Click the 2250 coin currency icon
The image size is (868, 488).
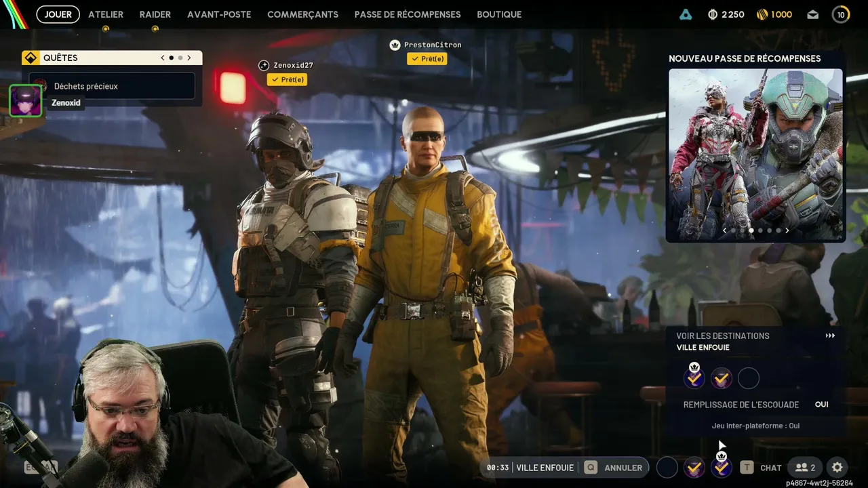712,14
